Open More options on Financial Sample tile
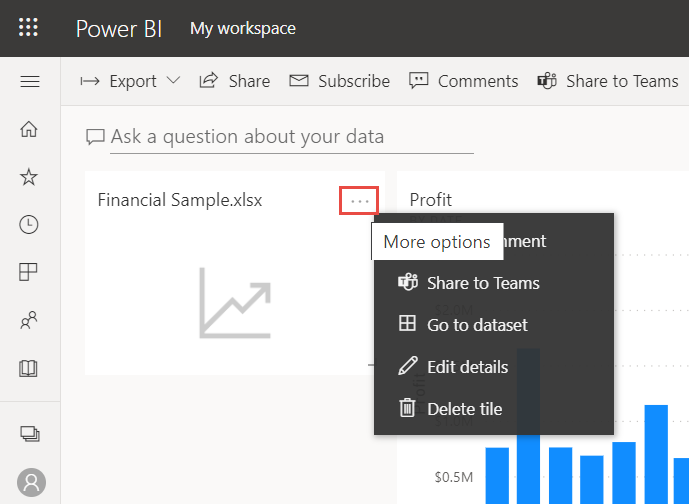Screen dimensions: 689x504 coord(360,201)
